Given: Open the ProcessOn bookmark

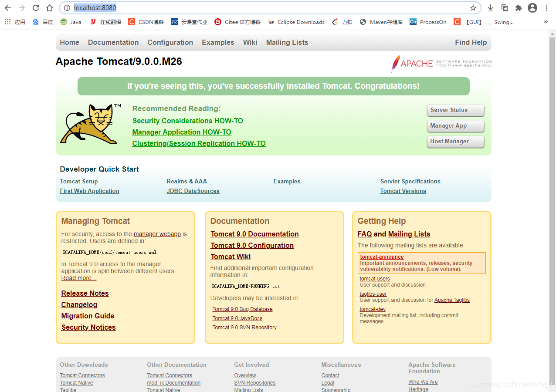Looking at the screenshot, I should pyautogui.click(x=428, y=22).
